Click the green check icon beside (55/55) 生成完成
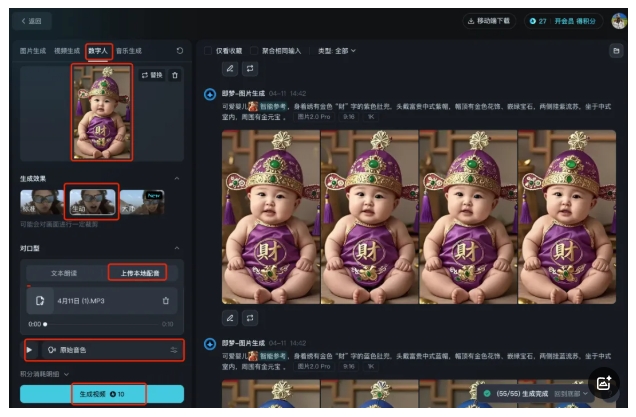Viewport: 636px width, 417px height. point(487,393)
